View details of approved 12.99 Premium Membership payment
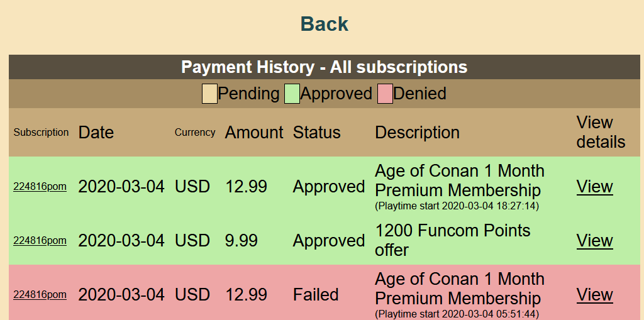Viewport: 644px width, 320px height. click(594, 187)
